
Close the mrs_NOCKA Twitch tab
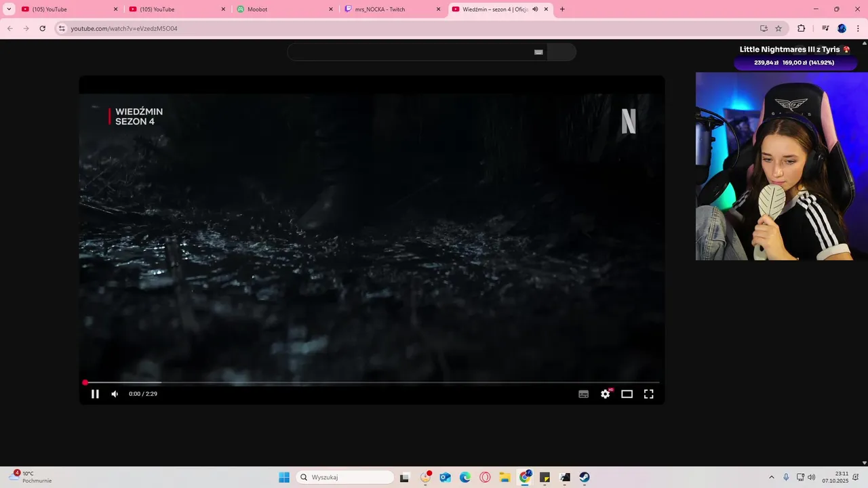[438, 9]
